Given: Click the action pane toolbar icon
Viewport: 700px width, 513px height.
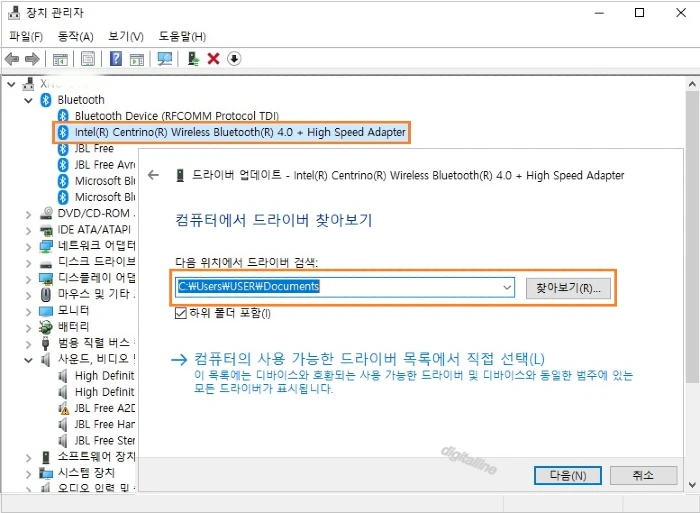Looking at the screenshot, I should 137,59.
